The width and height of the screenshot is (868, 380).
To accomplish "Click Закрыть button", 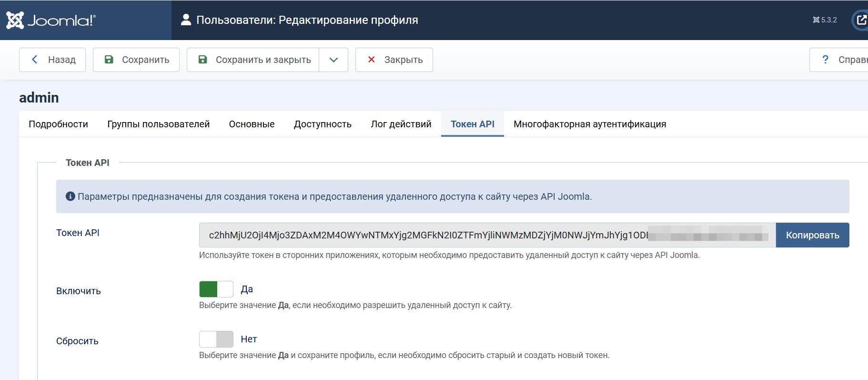I will (394, 60).
